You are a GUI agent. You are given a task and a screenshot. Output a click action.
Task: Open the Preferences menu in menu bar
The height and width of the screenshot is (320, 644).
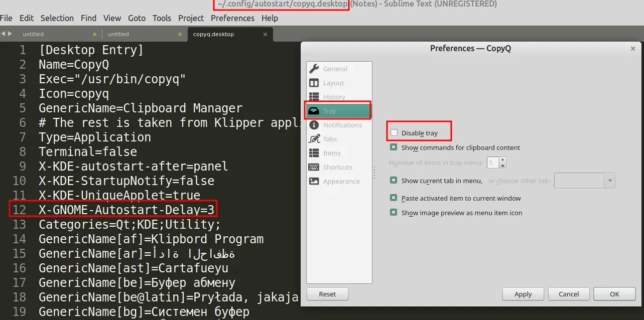(232, 18)
